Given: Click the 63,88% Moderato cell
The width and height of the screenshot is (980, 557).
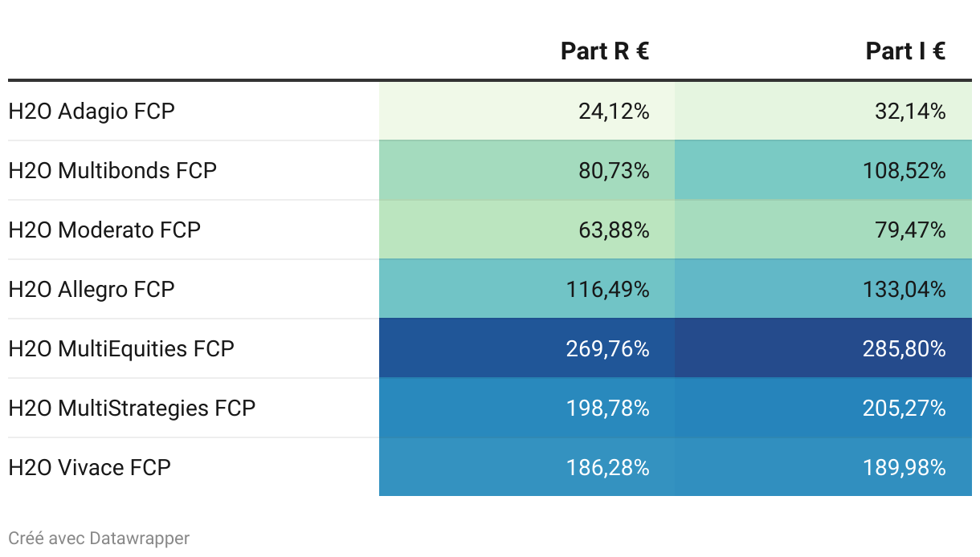Looking at the screenshot, I should tap(614, 230).
